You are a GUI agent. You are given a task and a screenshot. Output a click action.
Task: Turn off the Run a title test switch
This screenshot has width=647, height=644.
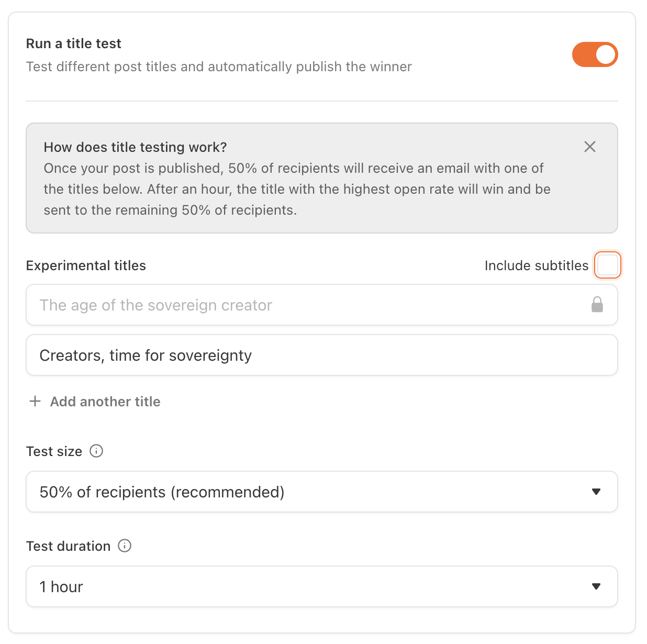tap(595, 54)
